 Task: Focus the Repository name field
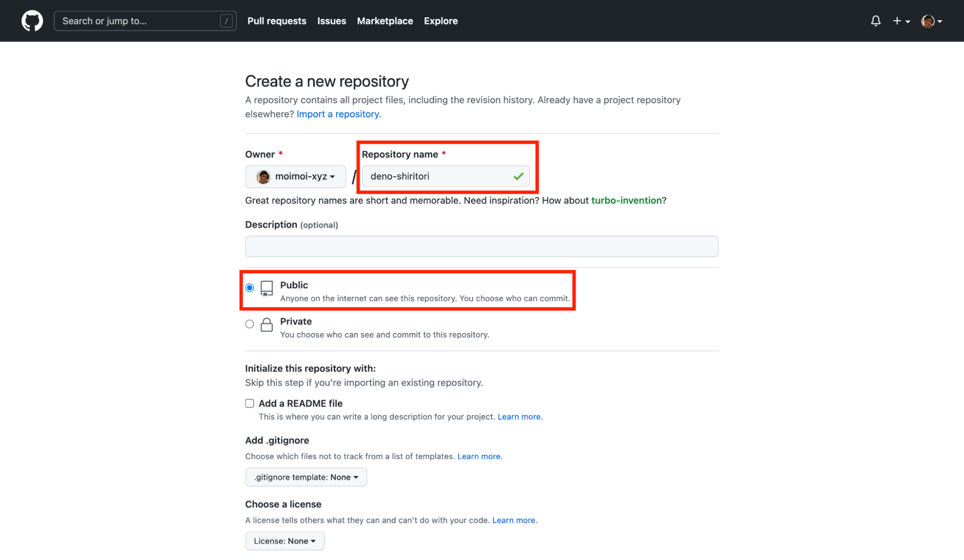[436, 176]
